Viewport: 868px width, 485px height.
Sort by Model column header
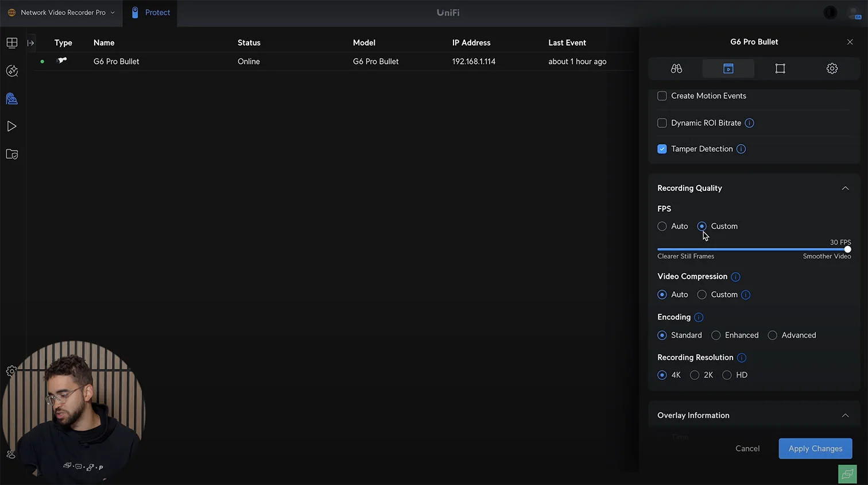[364, 43]
